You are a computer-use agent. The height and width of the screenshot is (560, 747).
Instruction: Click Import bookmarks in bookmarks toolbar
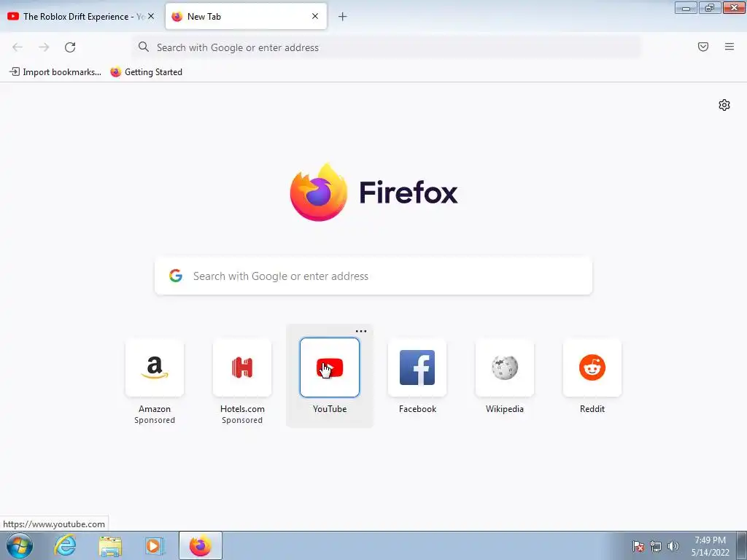pos(55,72)
